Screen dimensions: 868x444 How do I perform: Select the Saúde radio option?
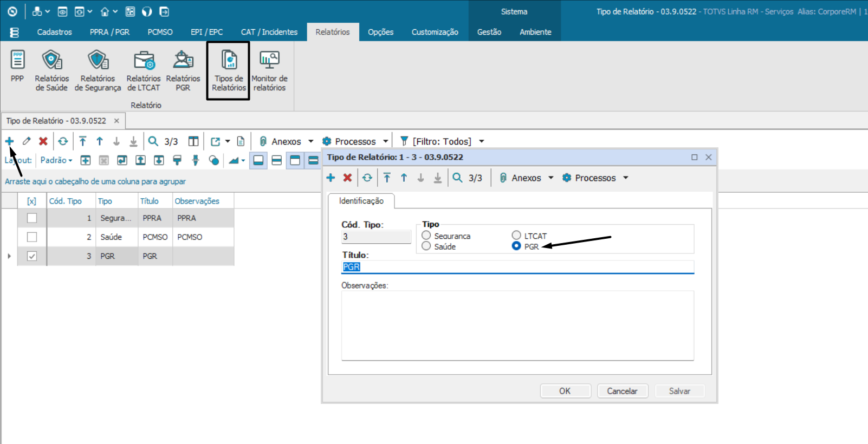coord(426,246)
